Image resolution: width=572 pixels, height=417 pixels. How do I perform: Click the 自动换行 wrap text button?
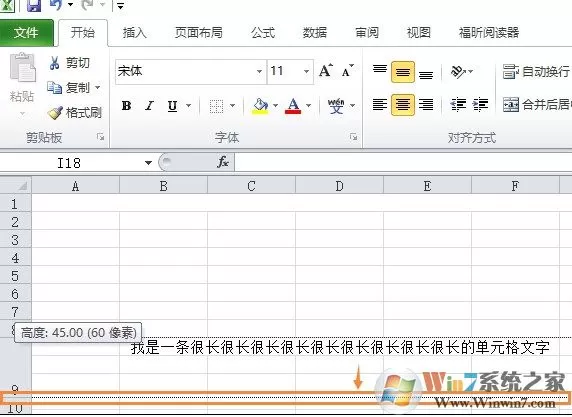pyautogui.click(x=537, y=72)
